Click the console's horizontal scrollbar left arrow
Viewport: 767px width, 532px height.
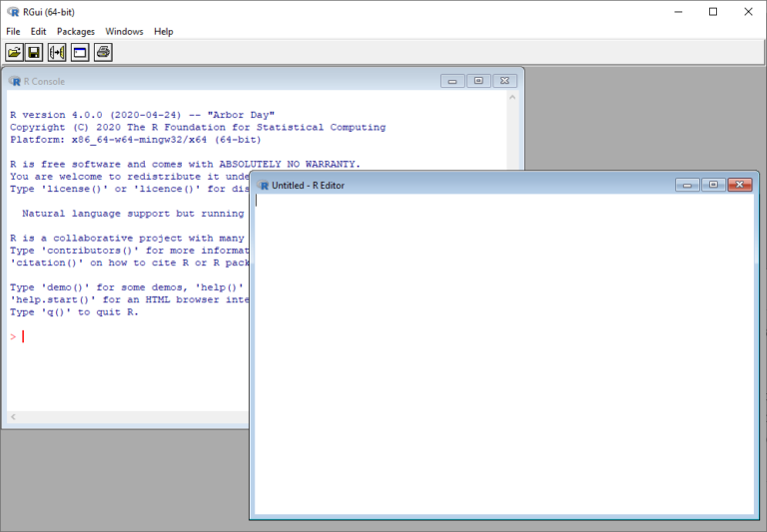pyautogui.click(x=12, y=416)
